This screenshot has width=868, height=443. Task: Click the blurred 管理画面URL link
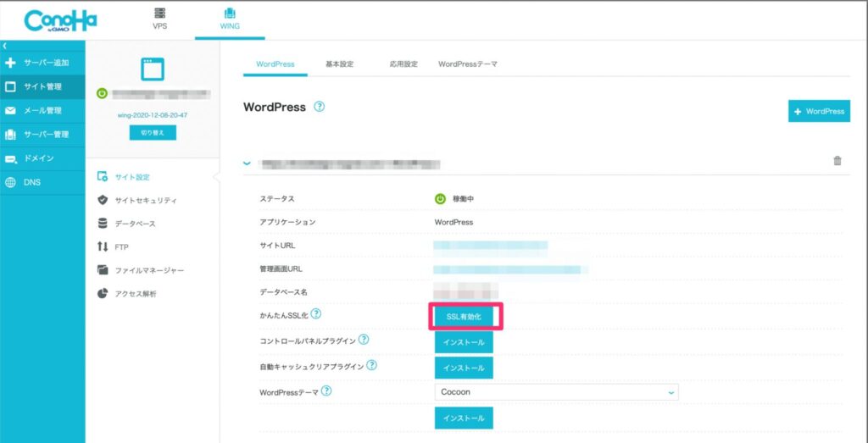pyautogui.click(x=509, y=269)
